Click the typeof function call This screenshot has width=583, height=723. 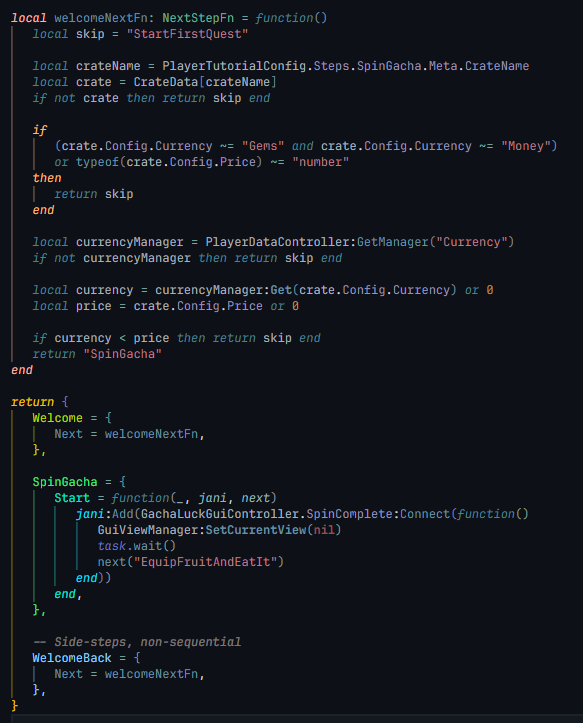(97, 162)
